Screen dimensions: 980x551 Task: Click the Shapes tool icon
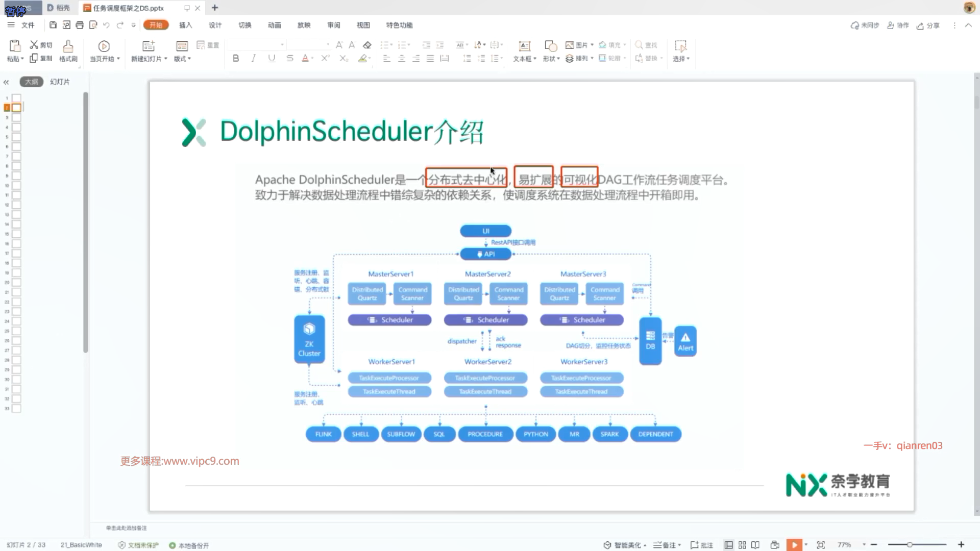tap(550, 46)
